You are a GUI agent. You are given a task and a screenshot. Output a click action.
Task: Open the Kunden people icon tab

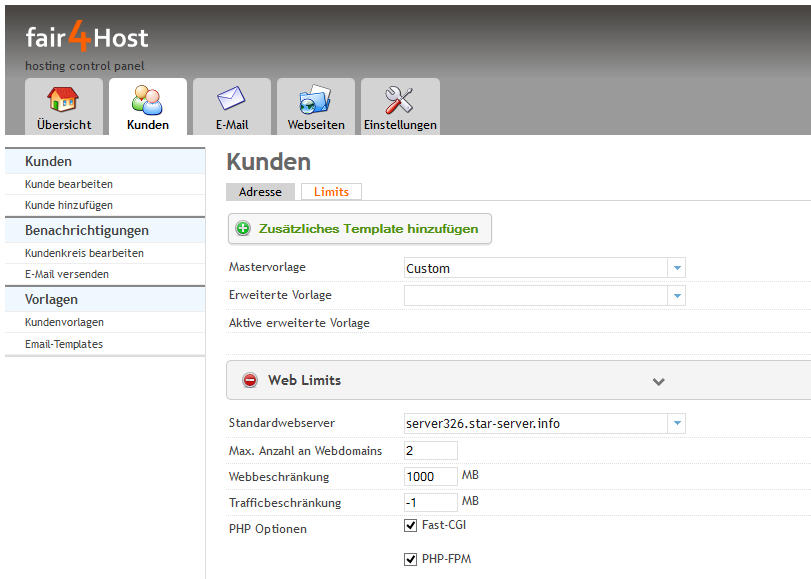(147, 100)
